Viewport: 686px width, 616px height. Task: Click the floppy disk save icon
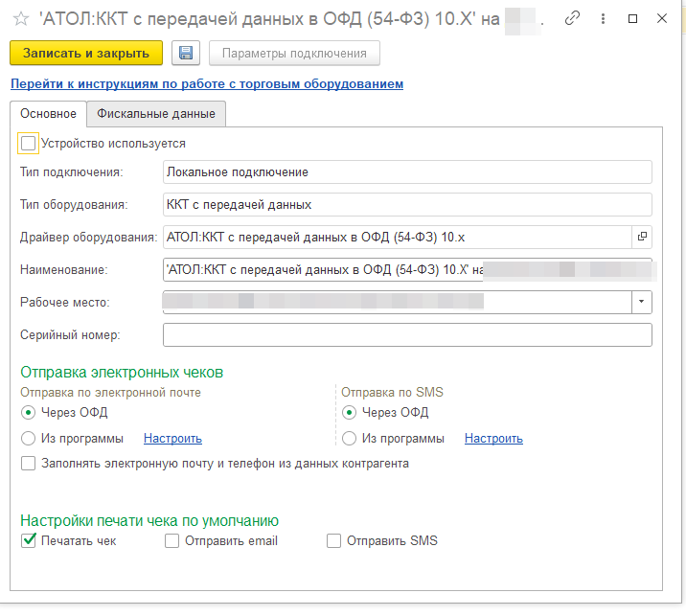[186, 54]
